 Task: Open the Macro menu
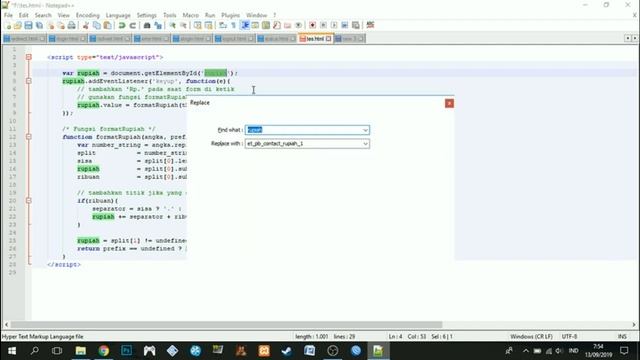191,15
